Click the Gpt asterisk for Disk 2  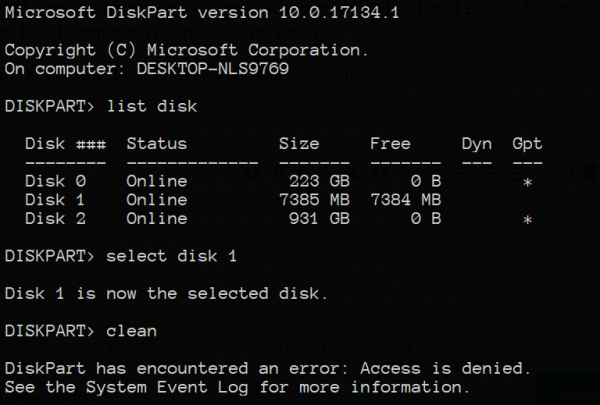[x=527, y=221]
